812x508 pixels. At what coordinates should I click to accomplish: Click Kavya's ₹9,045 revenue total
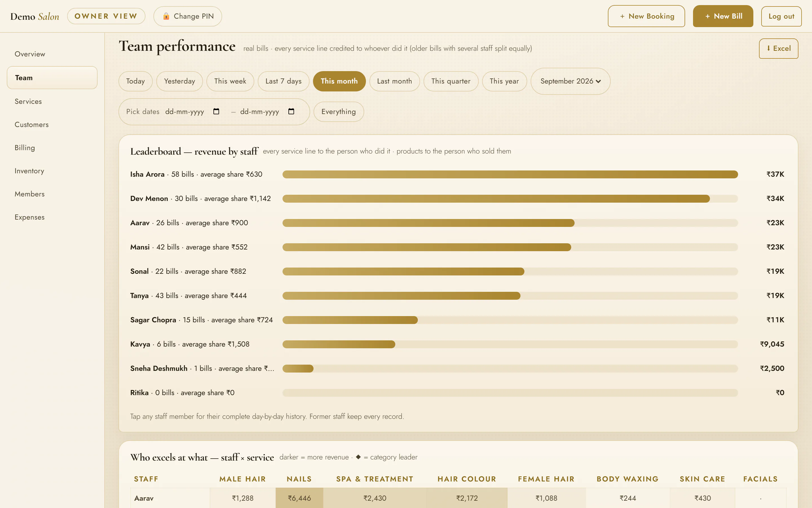pos(772,344)
